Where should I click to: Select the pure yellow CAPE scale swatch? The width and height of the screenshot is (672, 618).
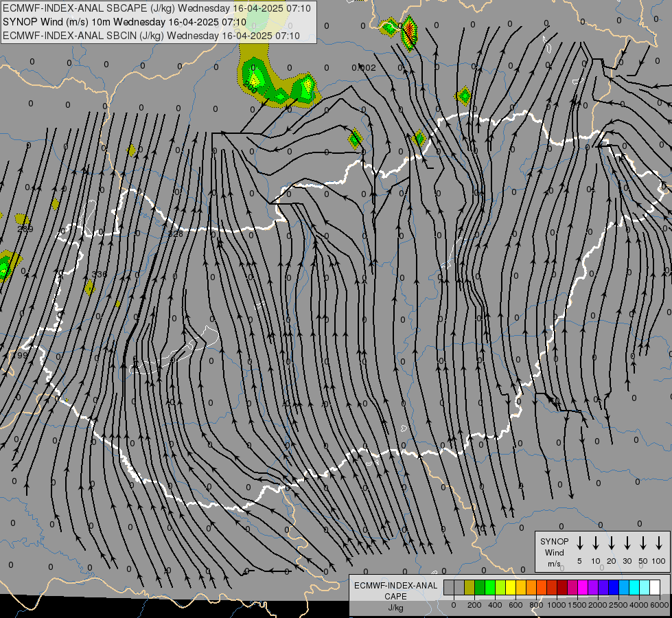(x=511, y=587)
